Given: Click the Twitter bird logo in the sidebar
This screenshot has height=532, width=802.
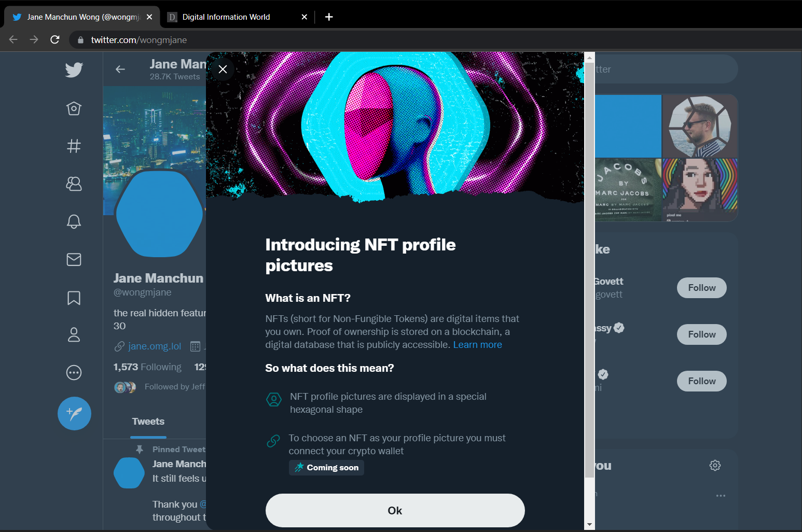Looking at the screenshot, I should pyautogui.click(x=74, y=69).
